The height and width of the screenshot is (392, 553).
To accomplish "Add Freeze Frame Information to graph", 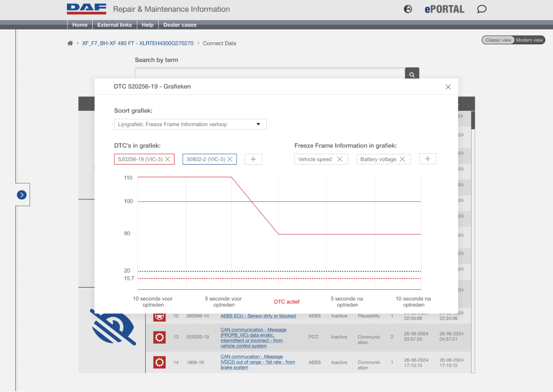I will click(x=428, y=159).
